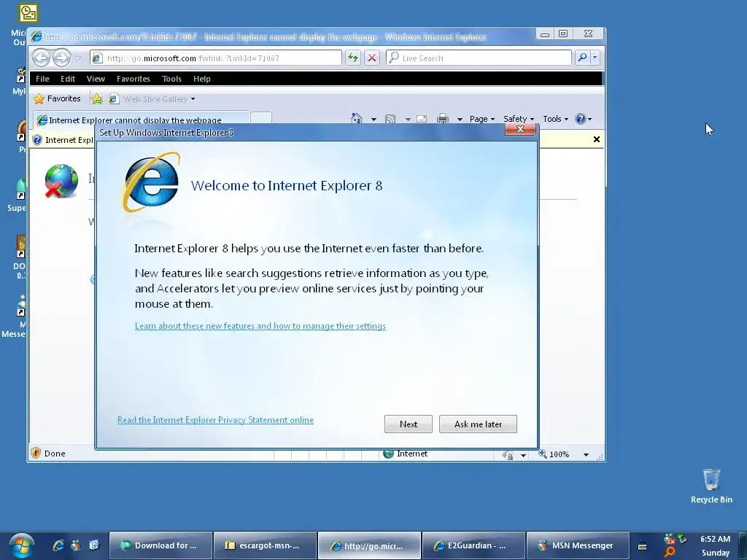
Task: Open the feeds dropdown arrow
Action: point(408,119)
